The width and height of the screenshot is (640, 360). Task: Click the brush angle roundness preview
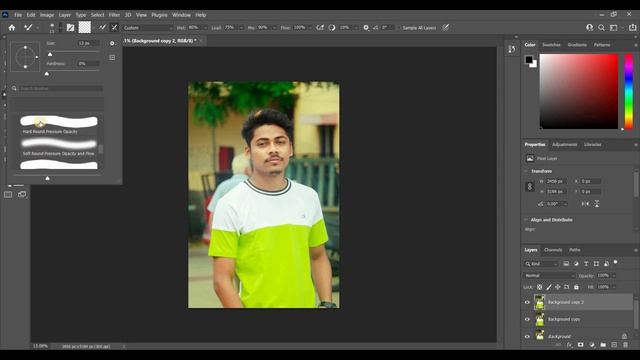[x=25, y=57]
